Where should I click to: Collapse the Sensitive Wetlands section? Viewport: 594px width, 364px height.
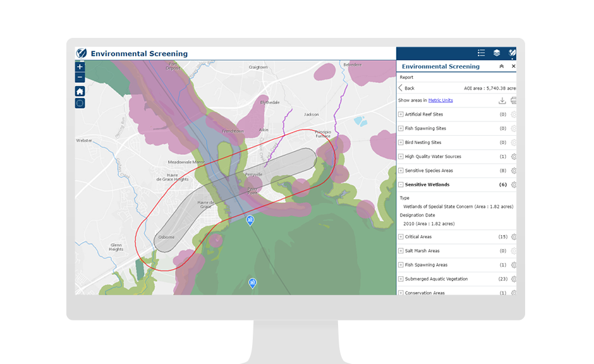pyautogui.click(x=401, y=185)
